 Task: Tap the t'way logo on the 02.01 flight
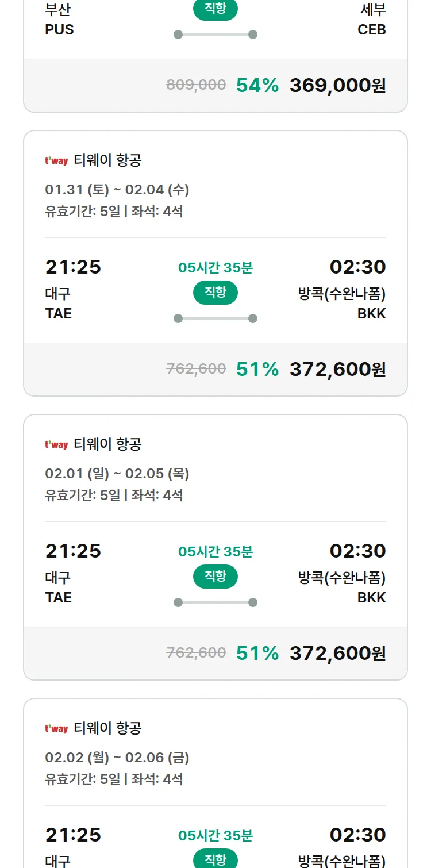tap(56, 445)
